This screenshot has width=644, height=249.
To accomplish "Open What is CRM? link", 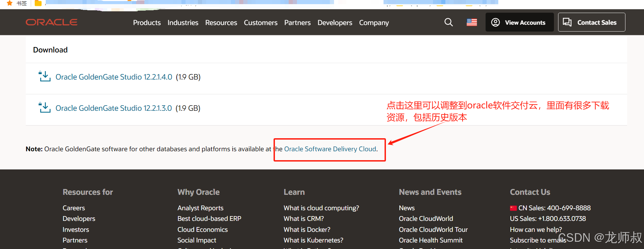I will click(x=304, y=218).
